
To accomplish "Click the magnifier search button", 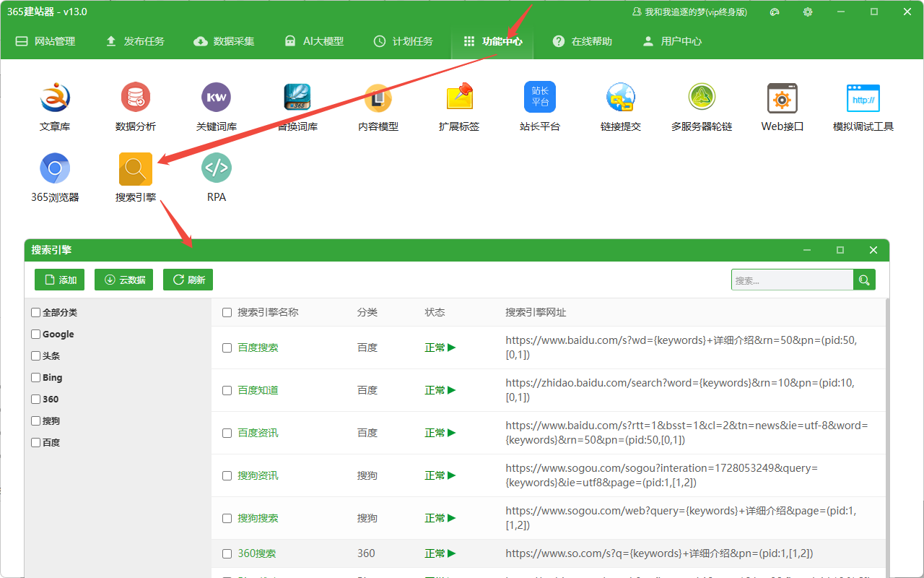I will pyautogui.click(x=865, y=280).
